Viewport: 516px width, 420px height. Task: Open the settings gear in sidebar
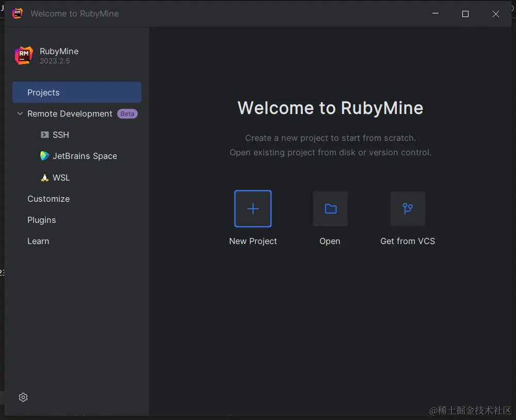point(23,397)
